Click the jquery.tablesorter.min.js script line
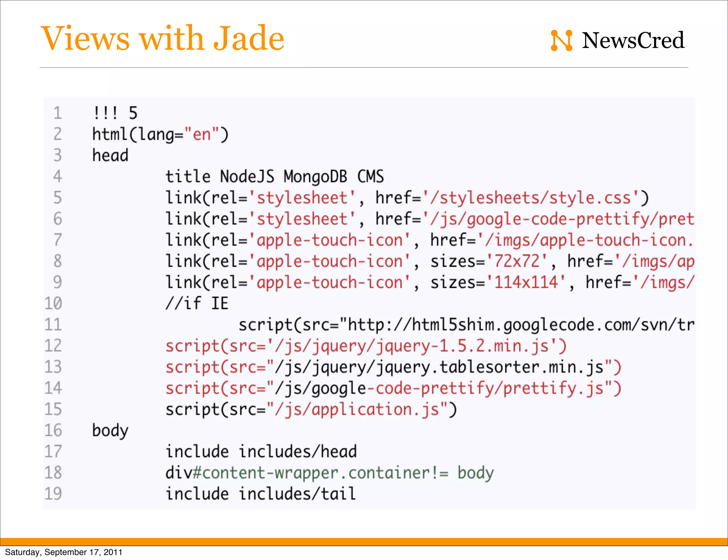 [393, 367]
